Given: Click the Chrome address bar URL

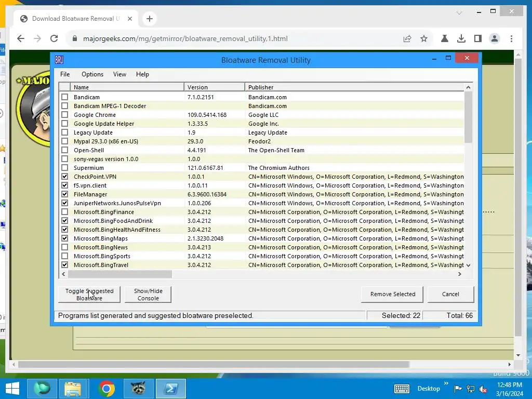Looking at the screenshot, I should pyautogui.click(x=185, y=38).
